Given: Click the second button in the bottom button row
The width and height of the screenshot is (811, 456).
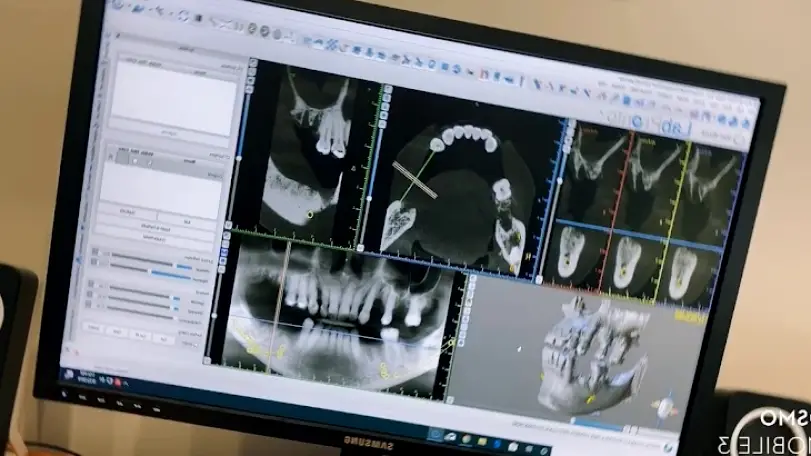Looking at the screenshot, I should [118, 332].
